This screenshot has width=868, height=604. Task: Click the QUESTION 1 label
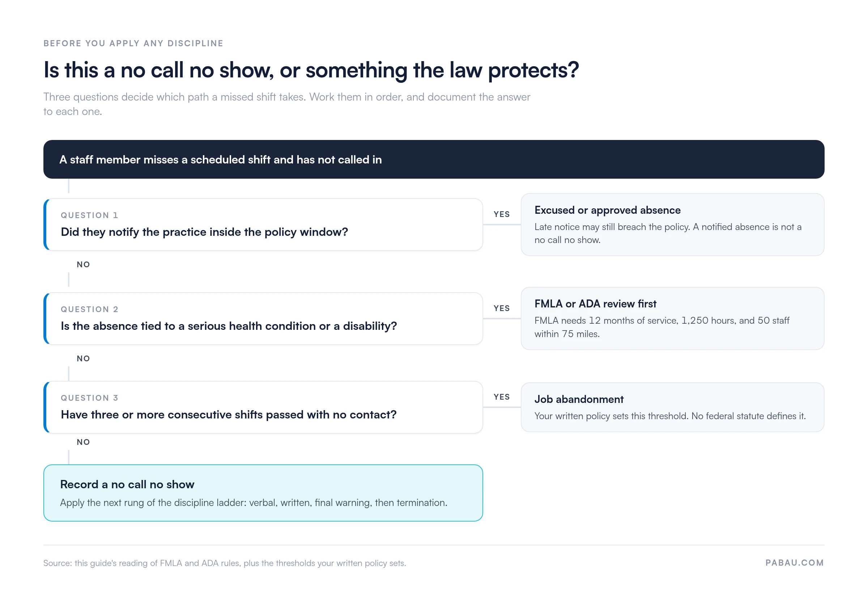[89, 215]
